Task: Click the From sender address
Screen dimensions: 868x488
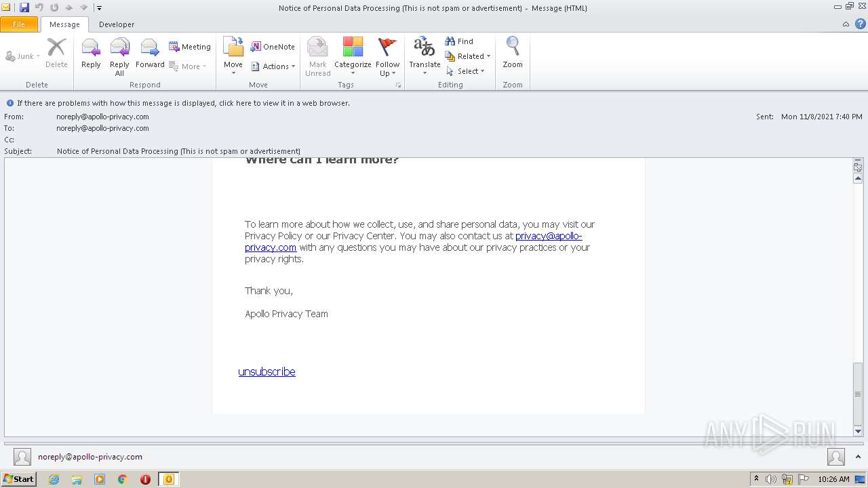Action: 103,117
